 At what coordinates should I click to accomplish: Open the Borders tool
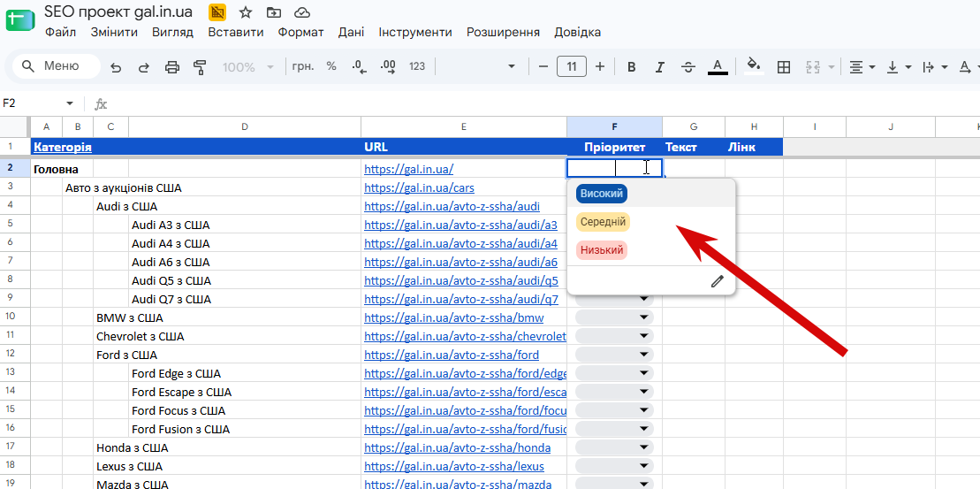click(783, 67)
